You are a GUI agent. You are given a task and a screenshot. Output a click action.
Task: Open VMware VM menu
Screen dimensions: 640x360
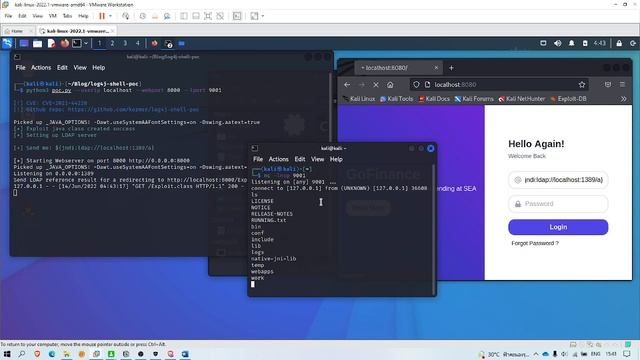pos(53,16)
